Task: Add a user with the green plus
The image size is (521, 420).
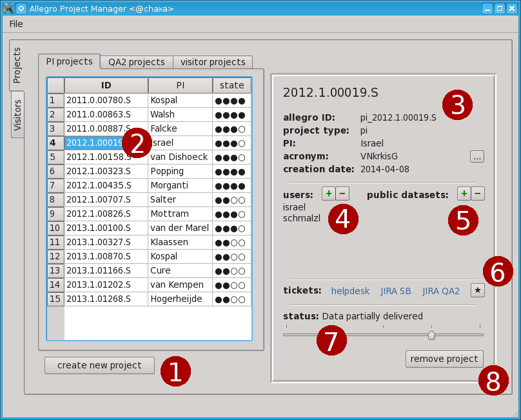Action: (329, 194)
